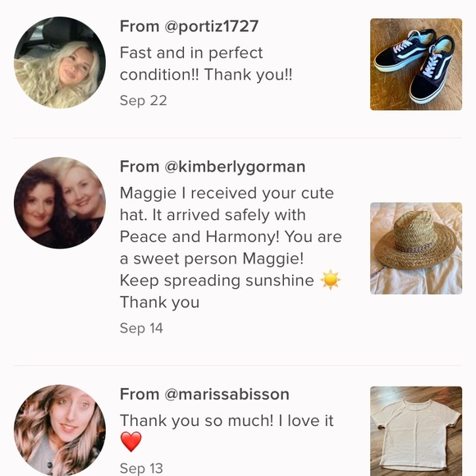The height and width of the screenshot is (476, 476).
Task: Tap 'Keep spreading sunshine' text
Action: 217,281
